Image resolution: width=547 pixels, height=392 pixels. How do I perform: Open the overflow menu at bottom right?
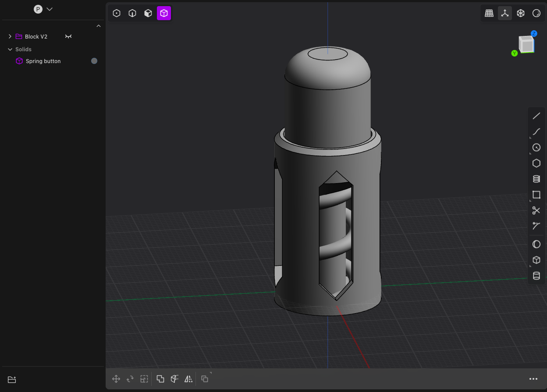533,379
